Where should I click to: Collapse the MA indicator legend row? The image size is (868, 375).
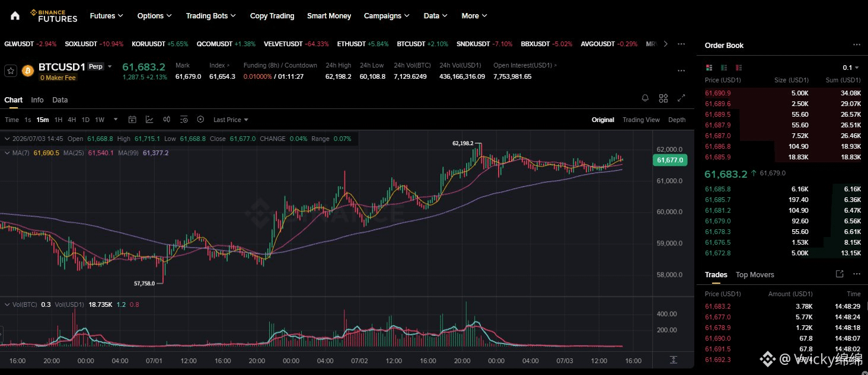(6, 153)
